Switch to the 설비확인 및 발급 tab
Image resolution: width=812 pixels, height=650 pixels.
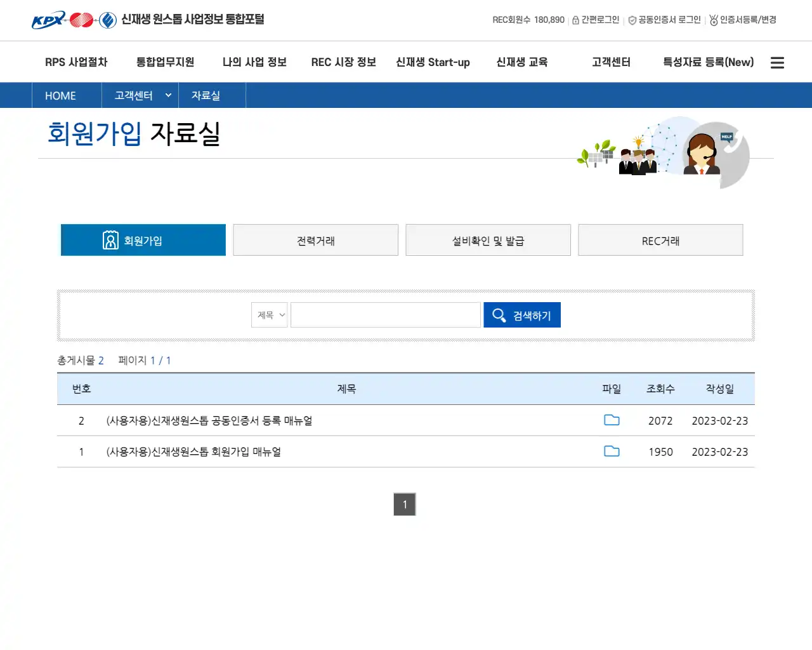pyautogui.click(x=488, y=240)
